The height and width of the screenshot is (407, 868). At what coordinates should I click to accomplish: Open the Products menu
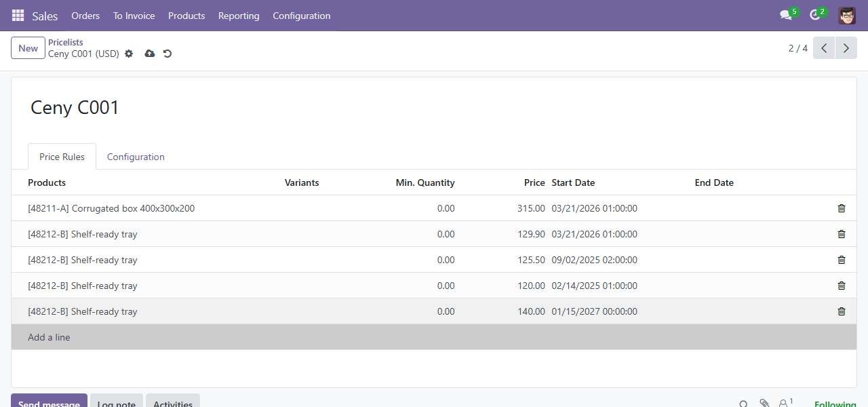click(186, 16)
